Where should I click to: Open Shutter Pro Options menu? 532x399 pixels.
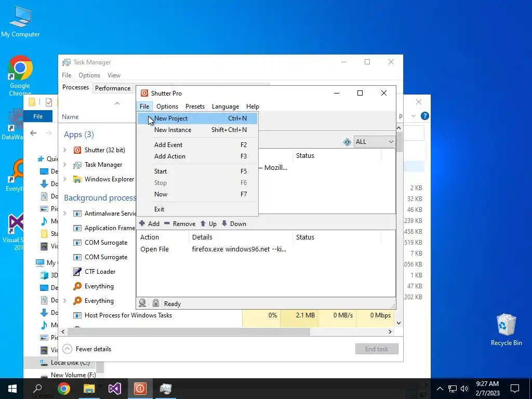tap(167, 107)
